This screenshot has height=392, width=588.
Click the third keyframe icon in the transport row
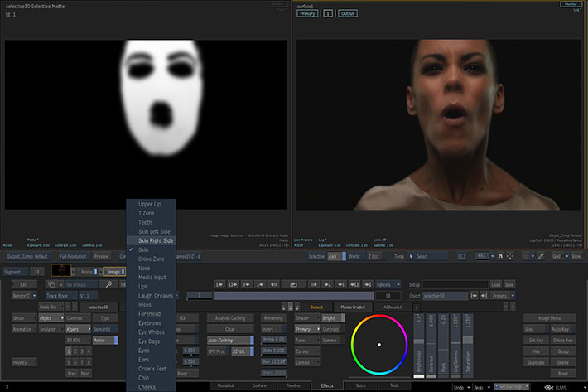pos(246,285)
